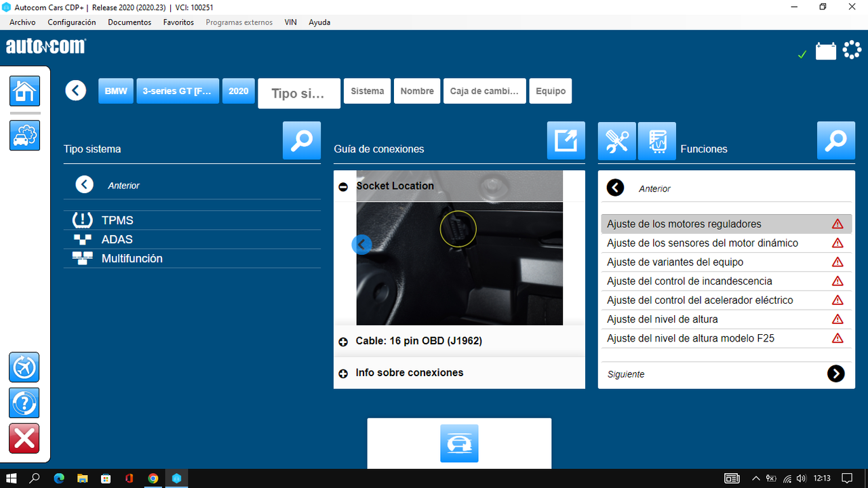Select the Caja de cambios step tab

(485, 91)
